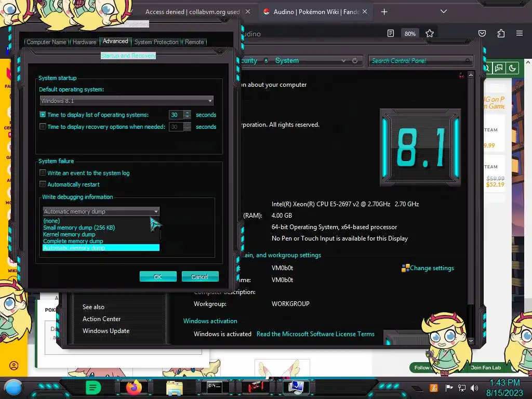This screenshot has width=532, height=399.
Task: Click the Start orb button
Action: [13, 388]
